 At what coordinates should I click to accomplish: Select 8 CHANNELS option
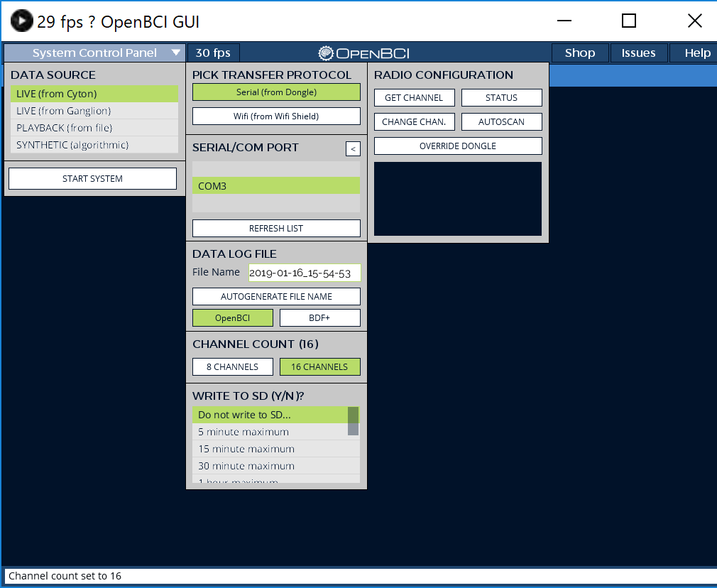pos(232,367)
